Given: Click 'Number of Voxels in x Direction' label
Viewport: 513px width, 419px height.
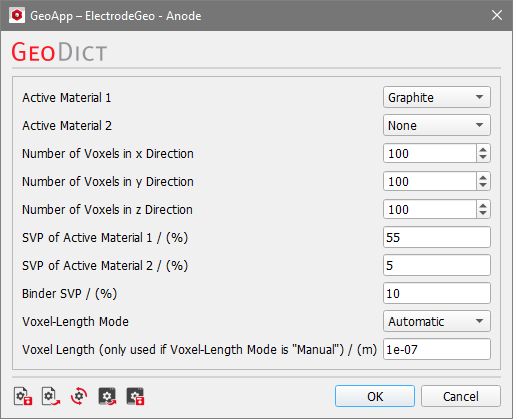Looking at the screenshot, I should 108,154.
